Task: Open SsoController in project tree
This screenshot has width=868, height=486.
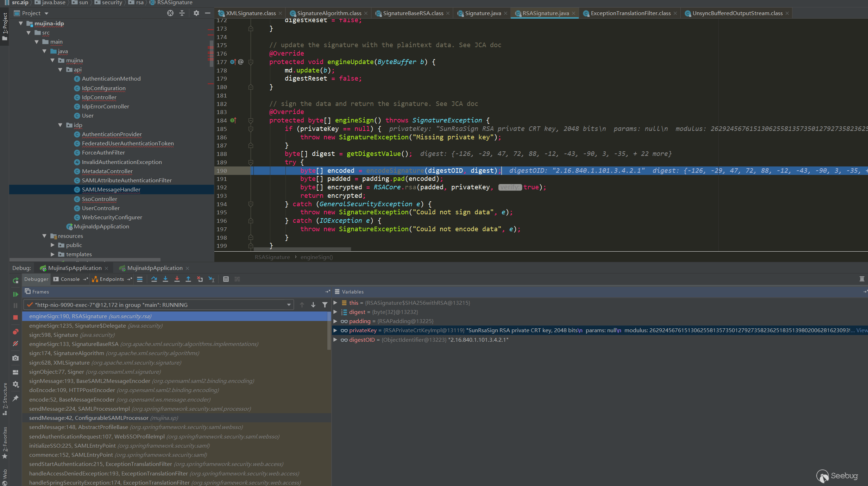Action: coord(99,199)
